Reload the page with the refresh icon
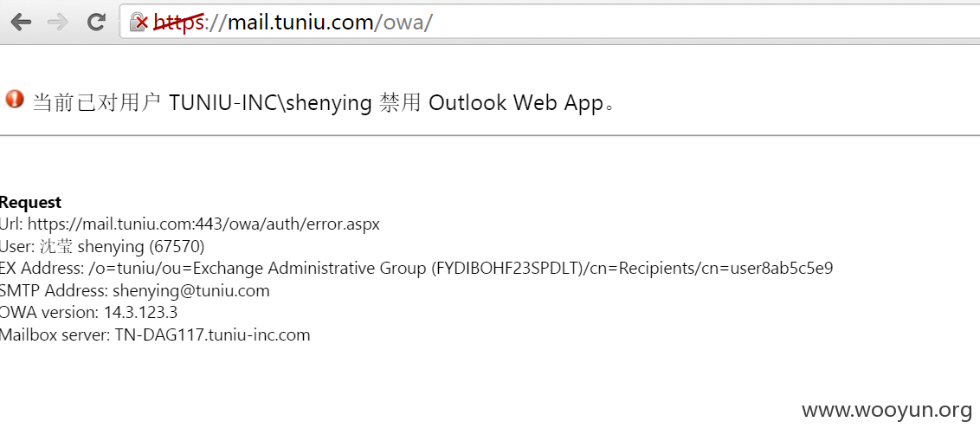 [x=95, y=23]
